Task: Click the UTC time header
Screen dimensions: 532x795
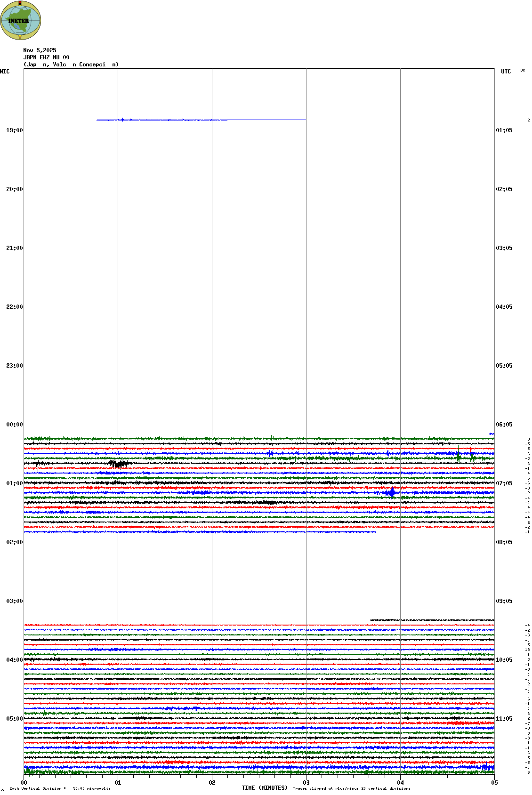Action: click(x=506, y=72)
